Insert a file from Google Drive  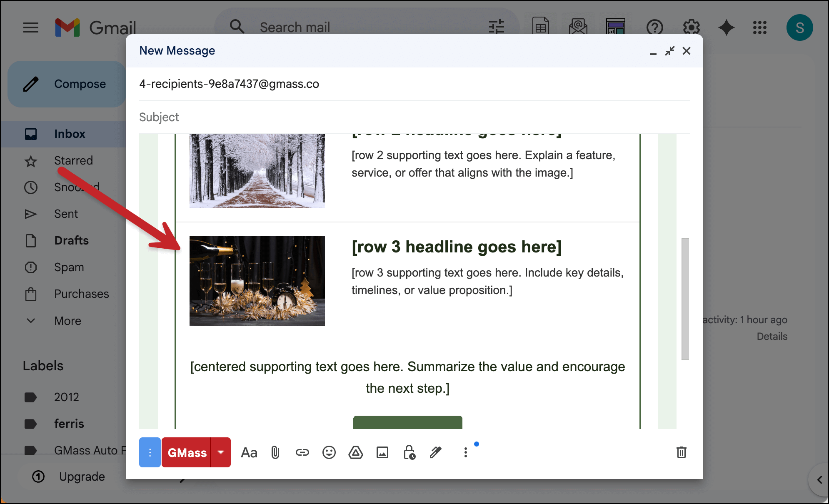(355, 452)
